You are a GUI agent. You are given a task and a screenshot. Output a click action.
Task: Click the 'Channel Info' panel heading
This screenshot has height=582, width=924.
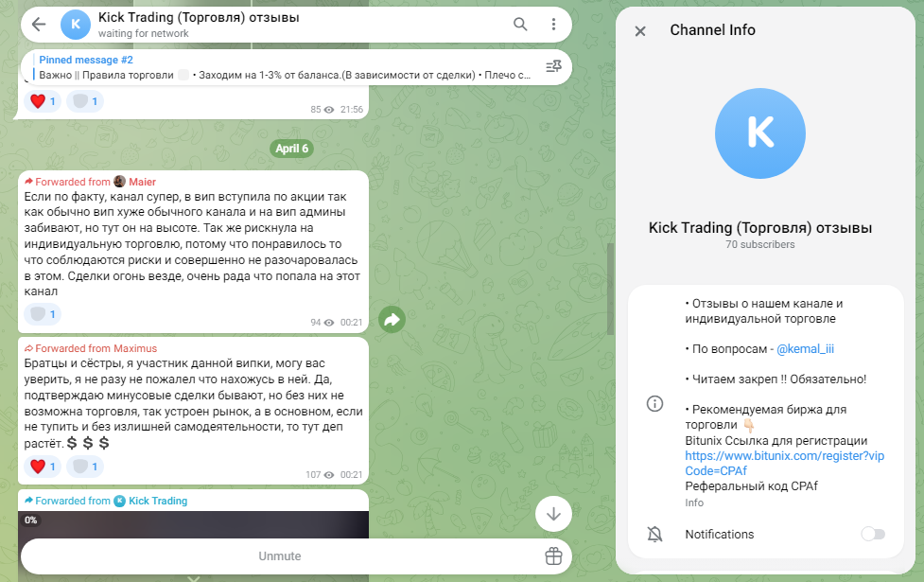[x=712, y=30]
